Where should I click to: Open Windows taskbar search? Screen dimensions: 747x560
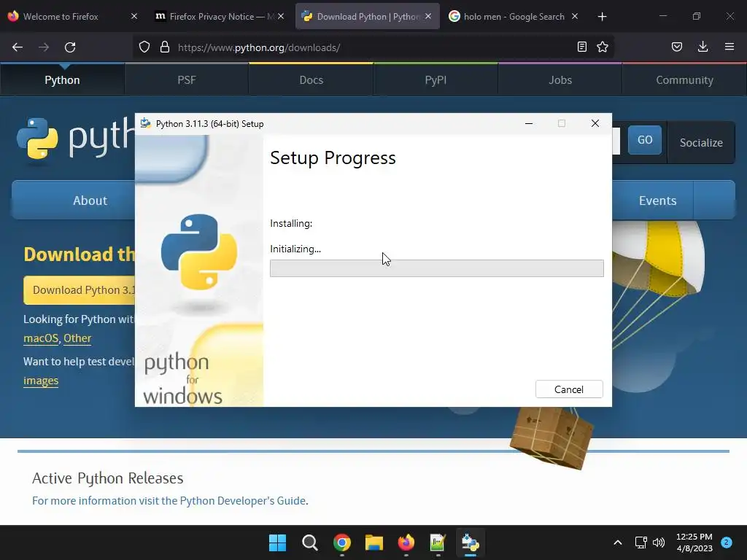click(x=309, y=542)
